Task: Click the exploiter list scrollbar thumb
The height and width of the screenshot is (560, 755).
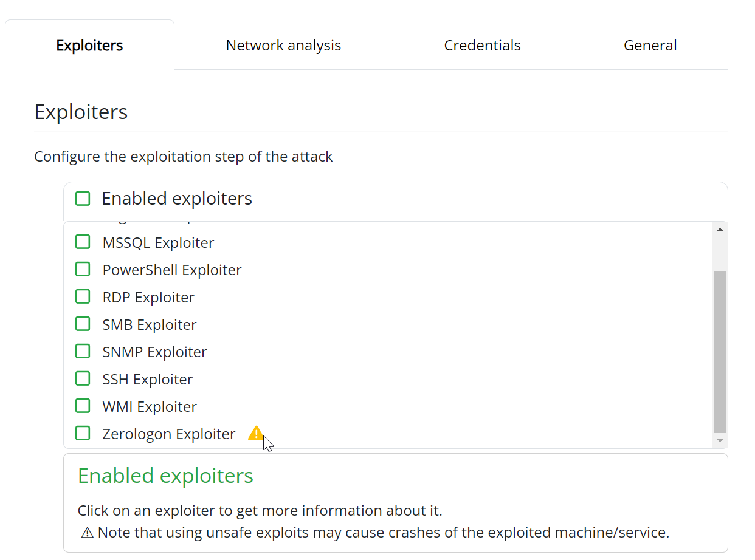Action: 720,351
